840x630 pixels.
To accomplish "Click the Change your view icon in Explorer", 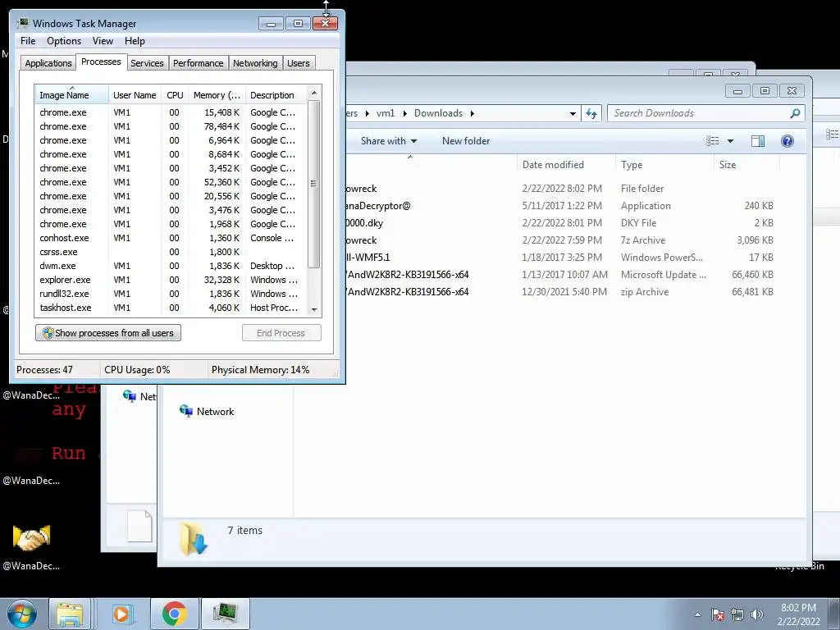I will point(713,141).
